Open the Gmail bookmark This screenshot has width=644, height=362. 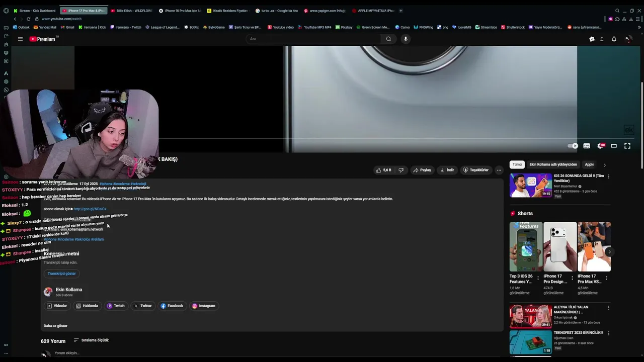click(67, 27)
